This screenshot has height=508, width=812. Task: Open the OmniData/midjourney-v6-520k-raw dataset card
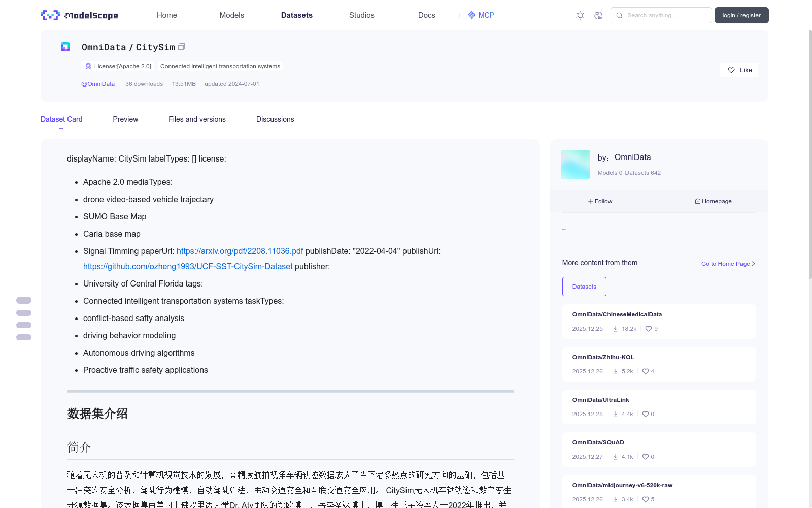(659, 492)
